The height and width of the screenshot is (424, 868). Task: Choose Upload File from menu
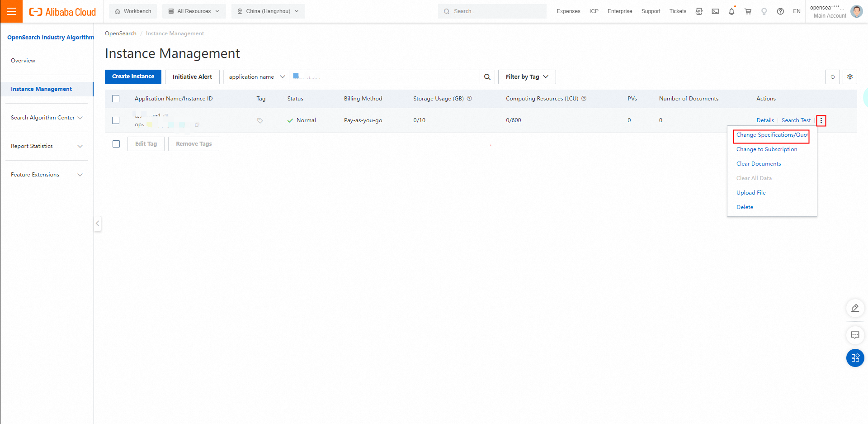pos(751,193)
